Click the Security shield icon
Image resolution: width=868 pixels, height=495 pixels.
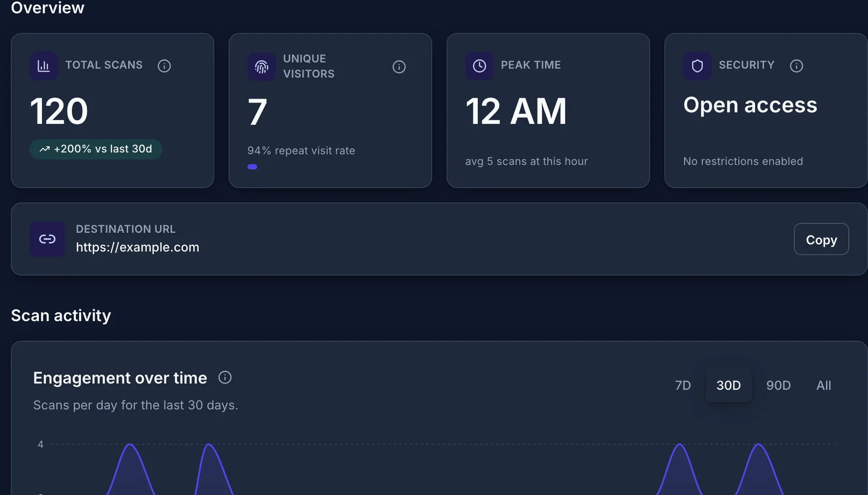pyautogui.click(x=697, y=66)
